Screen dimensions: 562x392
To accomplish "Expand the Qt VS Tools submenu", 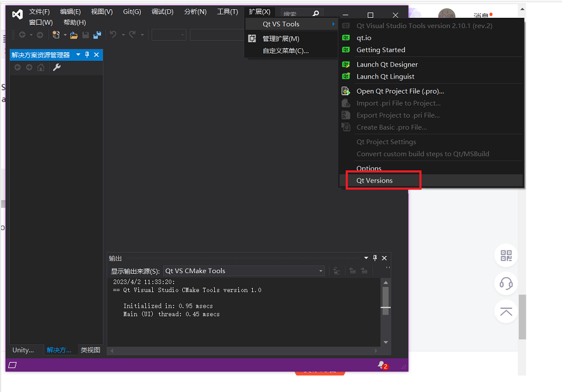I will tap(291, 24).
